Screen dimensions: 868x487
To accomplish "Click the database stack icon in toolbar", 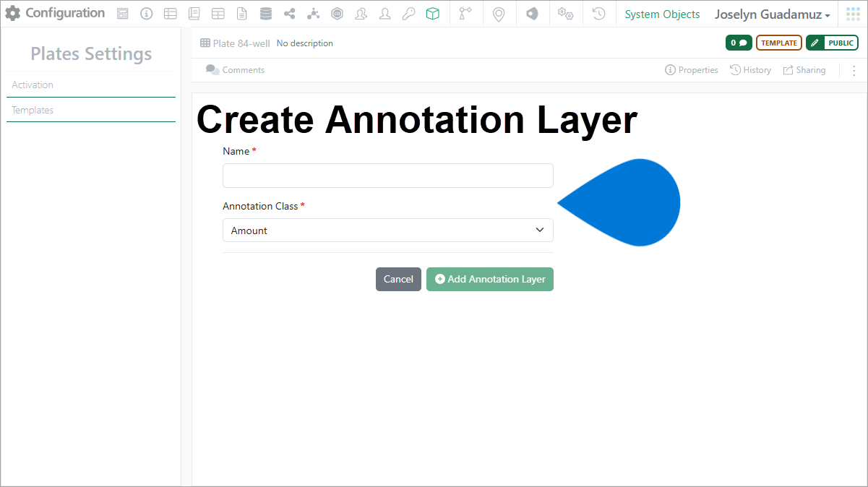I will pyautogui.click(x=266, y=14).
